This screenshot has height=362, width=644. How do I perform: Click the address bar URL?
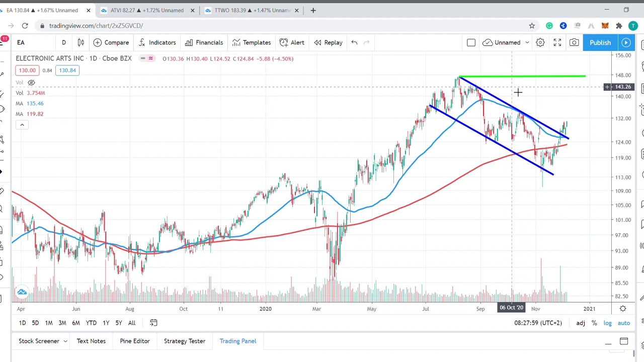(x=96, y=26)
